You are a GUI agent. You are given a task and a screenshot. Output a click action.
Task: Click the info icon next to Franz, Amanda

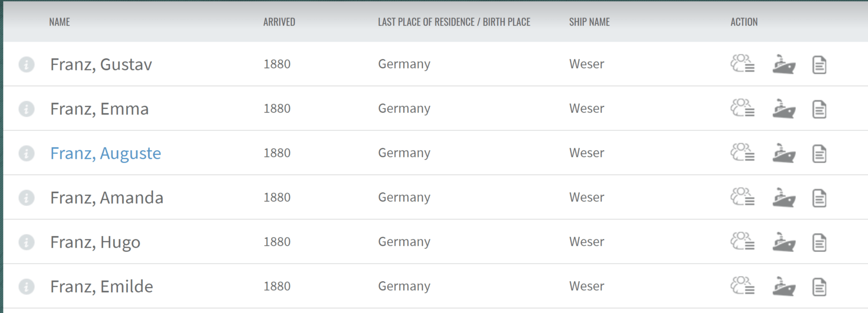(26, 198)
